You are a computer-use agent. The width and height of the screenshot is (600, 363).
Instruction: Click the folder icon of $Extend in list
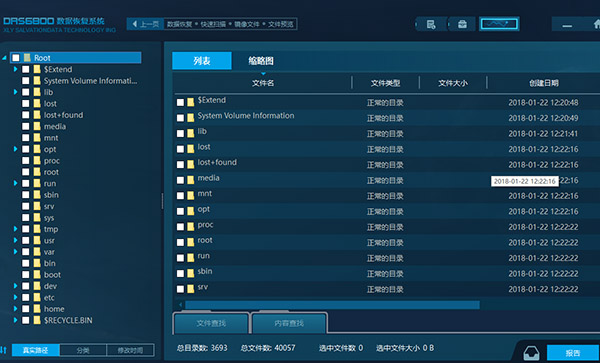click(190, 103)
